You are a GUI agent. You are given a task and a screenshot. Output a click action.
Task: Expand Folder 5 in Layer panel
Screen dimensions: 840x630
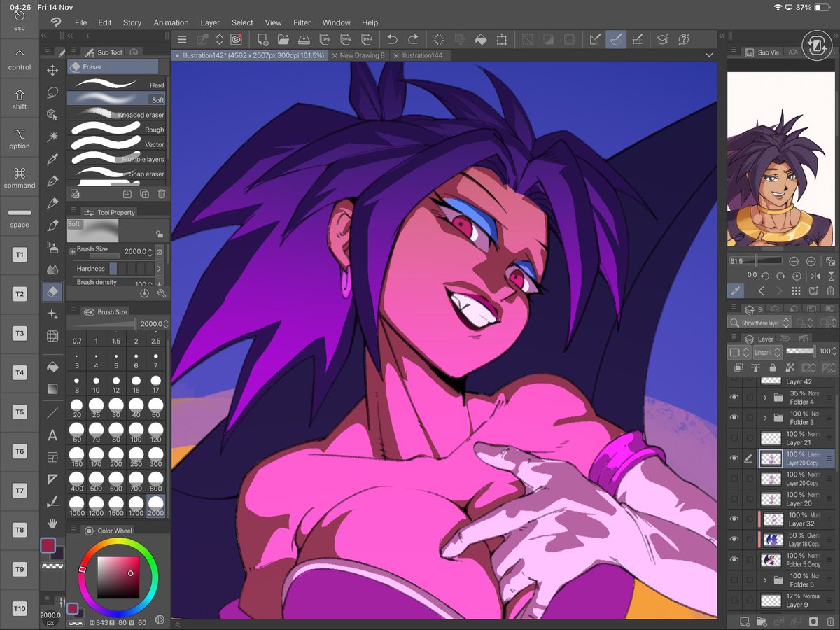(x=765, y=580)
